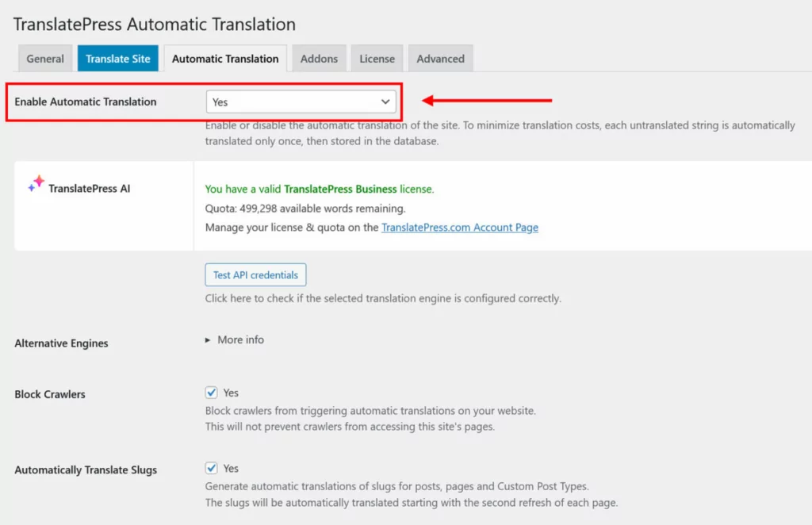Switch to the Translate Site tab
The image size is (812, 525).
coord(118,59)
